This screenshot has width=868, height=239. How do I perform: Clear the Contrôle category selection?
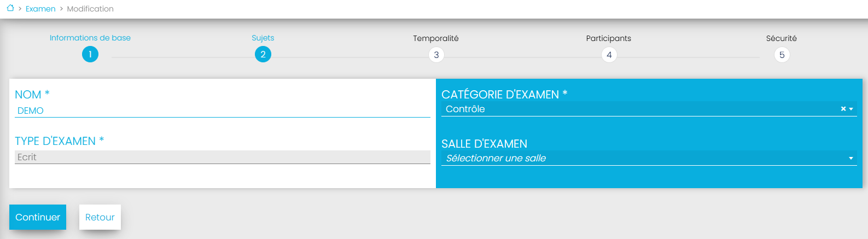(843, 109)
